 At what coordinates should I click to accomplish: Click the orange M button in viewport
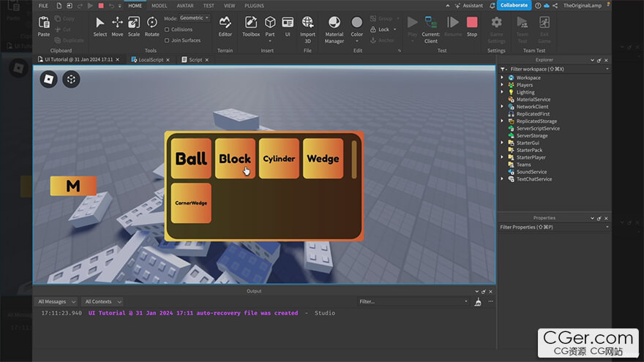(x=73, y=186)
